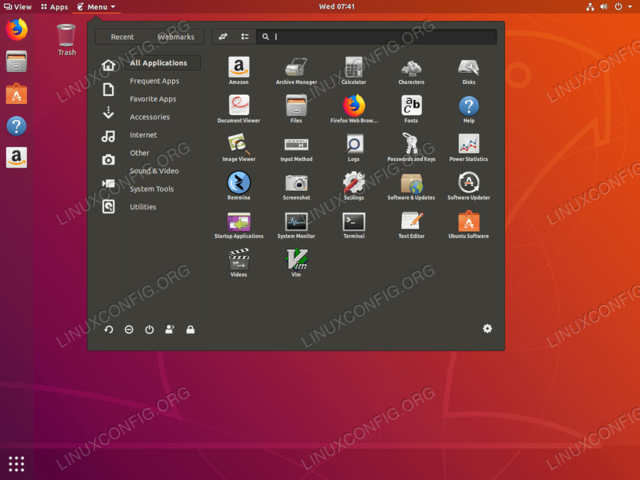This screenshot has width=640, height=480.
Task: Open Show Applications grid in the dock
Action: (16, 464)
